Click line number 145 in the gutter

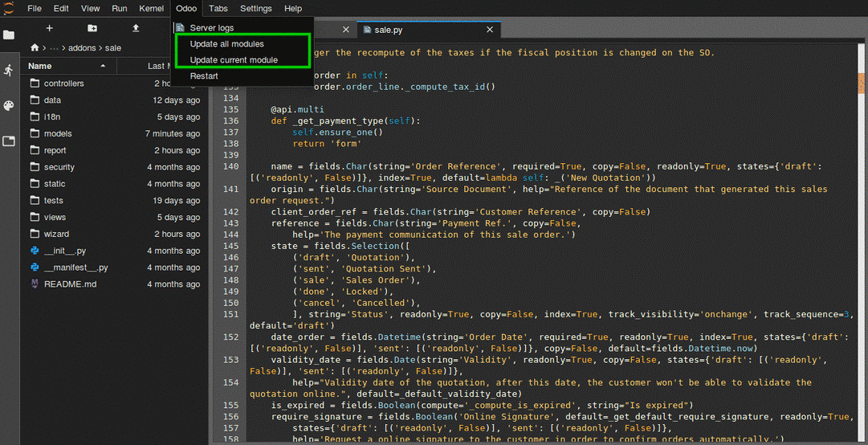click(x=230, y=246)
